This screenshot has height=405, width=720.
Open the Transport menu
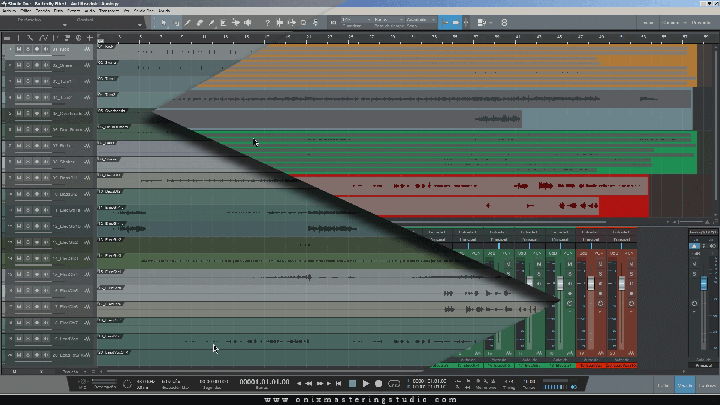click(109, 10)
